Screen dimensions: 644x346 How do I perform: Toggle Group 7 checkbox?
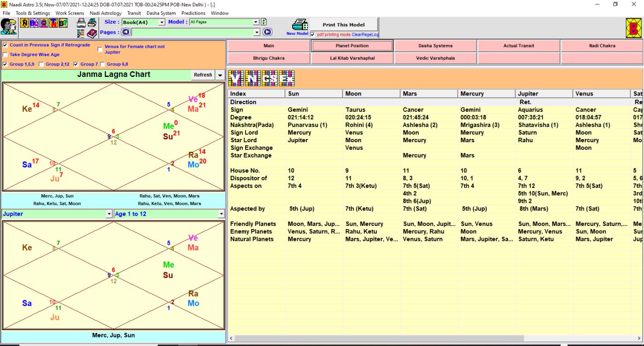[76, 64]
